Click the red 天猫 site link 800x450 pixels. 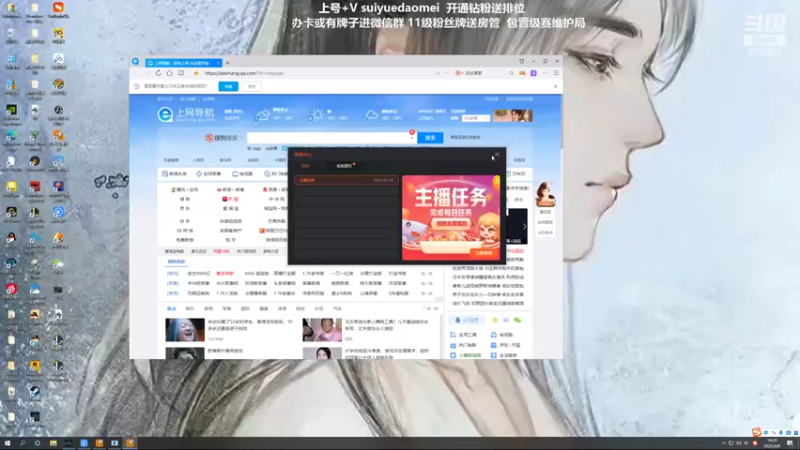[x=230, y=199]
